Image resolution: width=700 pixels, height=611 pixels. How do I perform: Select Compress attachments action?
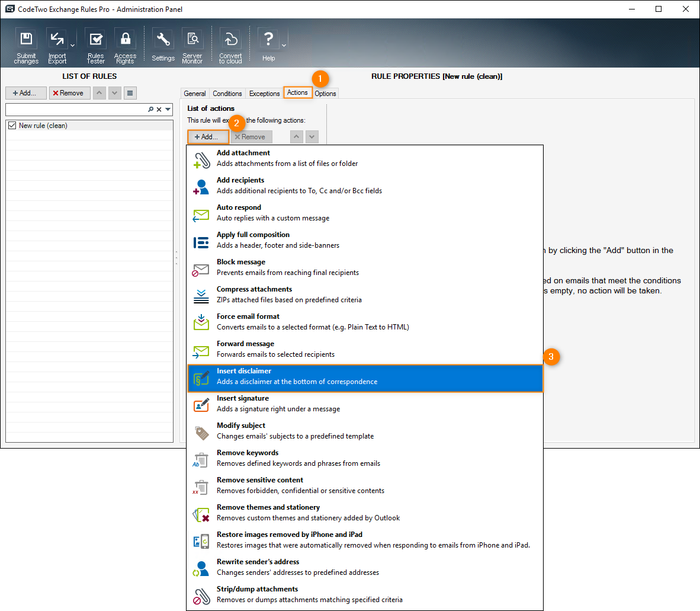click(365, 295)
